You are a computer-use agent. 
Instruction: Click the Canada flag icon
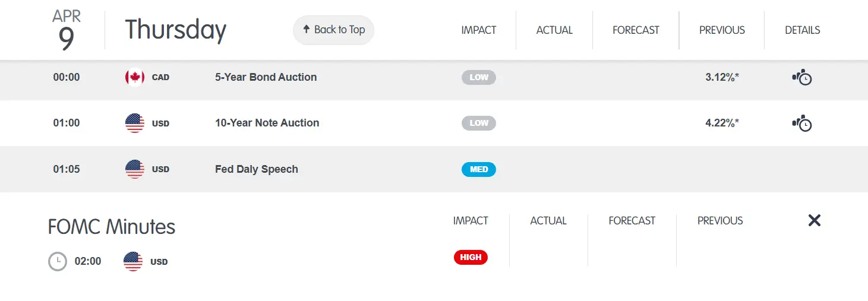tap(135, 77)
